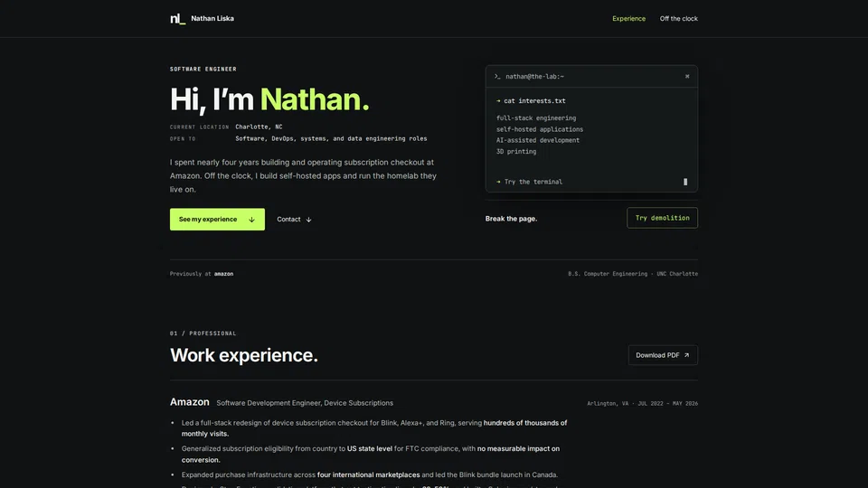Click the 'four international marketplaces' bold text
The height and width of the screenshot is (488, 868).
coord(368,474)
